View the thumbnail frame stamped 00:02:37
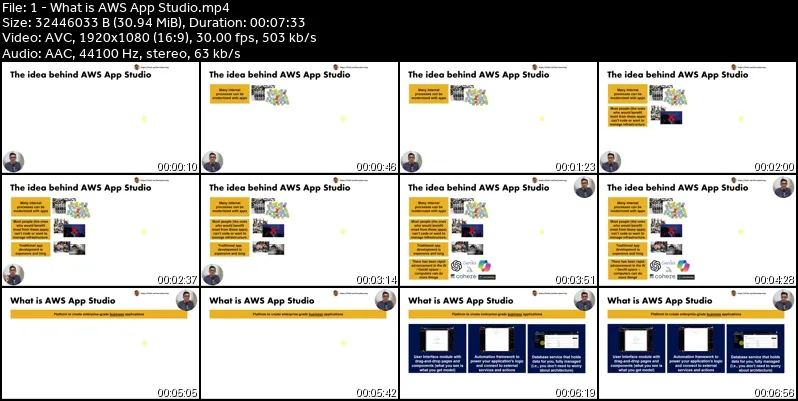Image resolution: width=798 pixels, height=401 pixels. coord(100,231)
